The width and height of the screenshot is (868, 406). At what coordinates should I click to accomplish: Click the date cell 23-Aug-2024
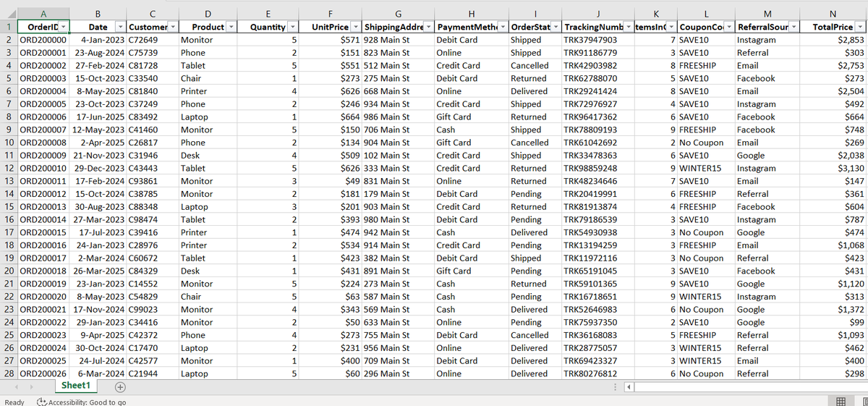[98, 53]
